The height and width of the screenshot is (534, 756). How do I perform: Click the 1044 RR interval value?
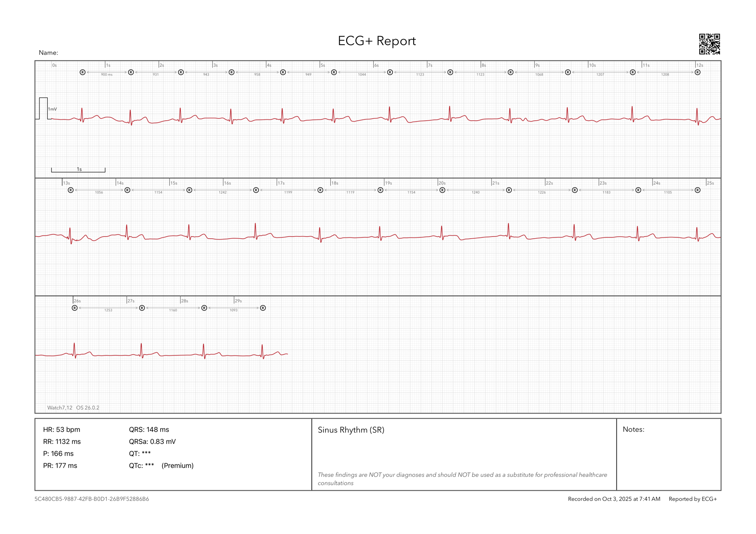pos(362,75)
